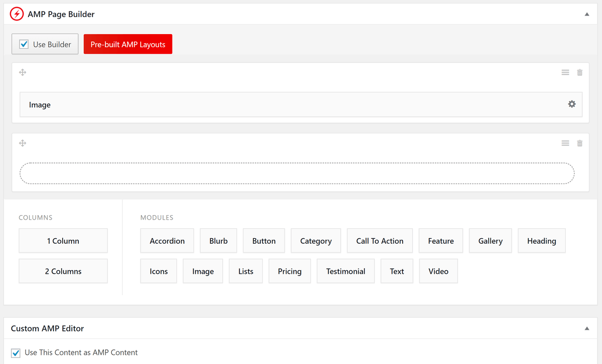Delete the empty row using its trash icon
The width and height of the screenshot is (602, 364).
[x=579, y=143]
